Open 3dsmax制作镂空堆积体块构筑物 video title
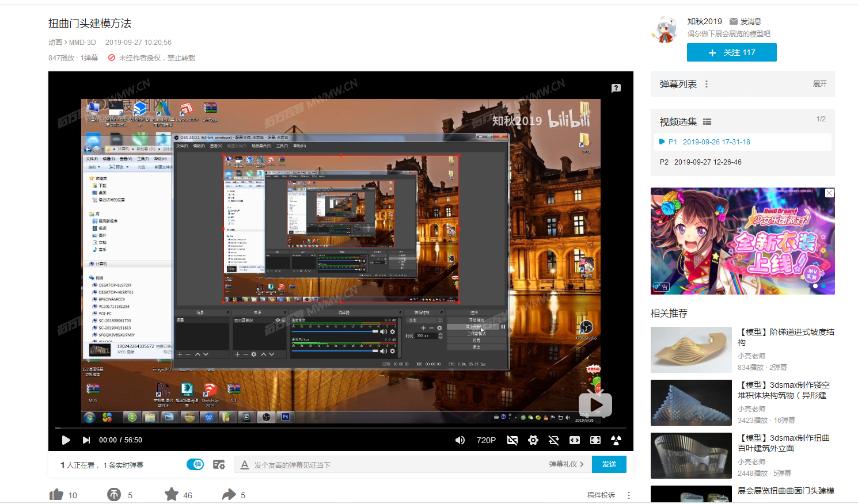This screenshot has height=504, width=858. click(784, 390)
